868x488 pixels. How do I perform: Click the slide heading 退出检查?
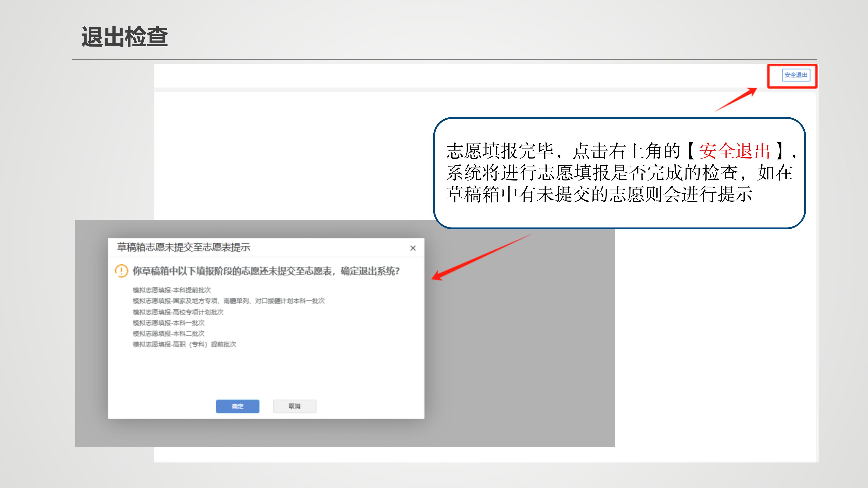point(125,37)
